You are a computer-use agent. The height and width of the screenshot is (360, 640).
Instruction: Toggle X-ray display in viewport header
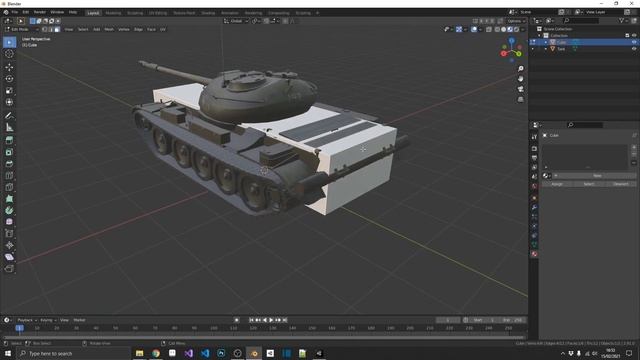[489, 29]
